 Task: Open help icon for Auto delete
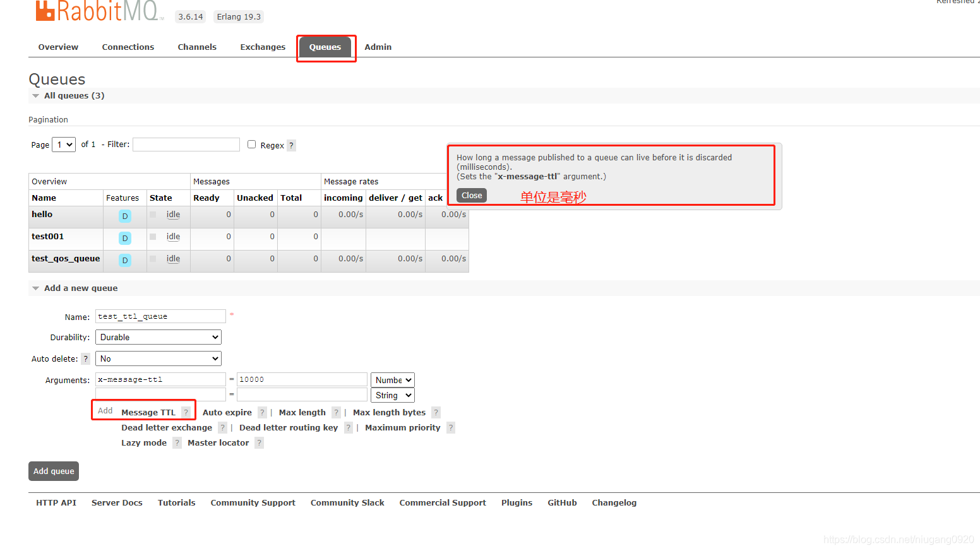(86, 359)
